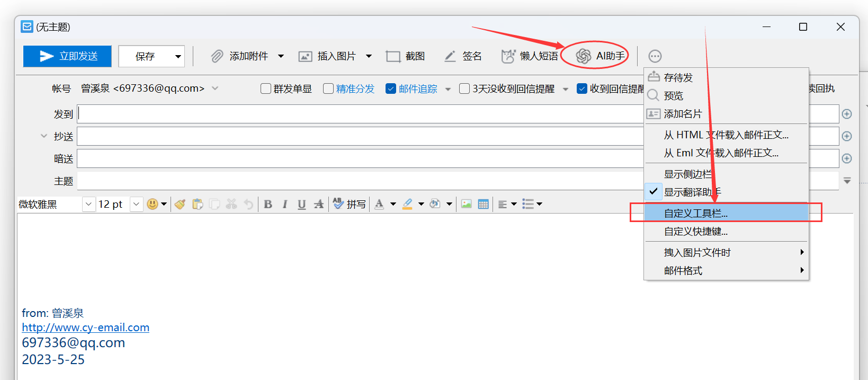Uncheck the 邮件追踪 checkbox
This screenshot has height=380, width=868.
[391, 89]
